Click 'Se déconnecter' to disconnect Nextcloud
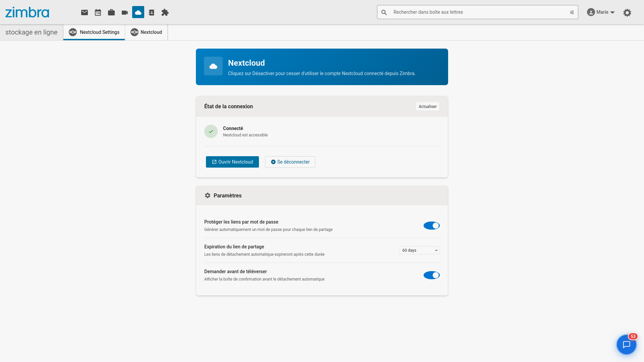Viewport: 644px width, 362px height. point(290,162)
